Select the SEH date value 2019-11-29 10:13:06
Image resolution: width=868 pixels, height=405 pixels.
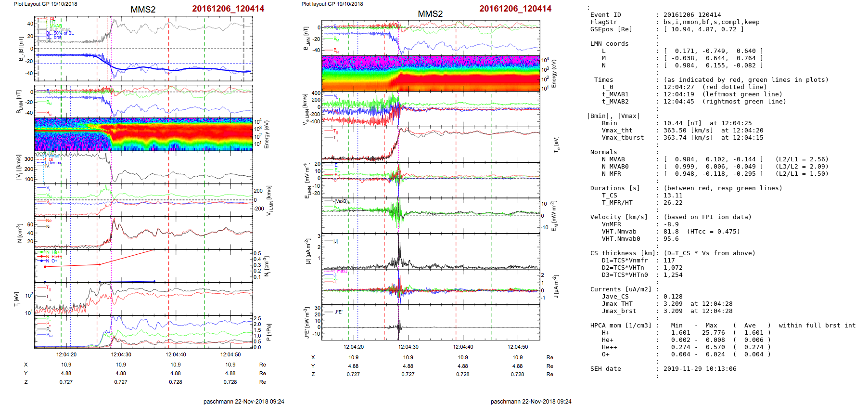700,369
